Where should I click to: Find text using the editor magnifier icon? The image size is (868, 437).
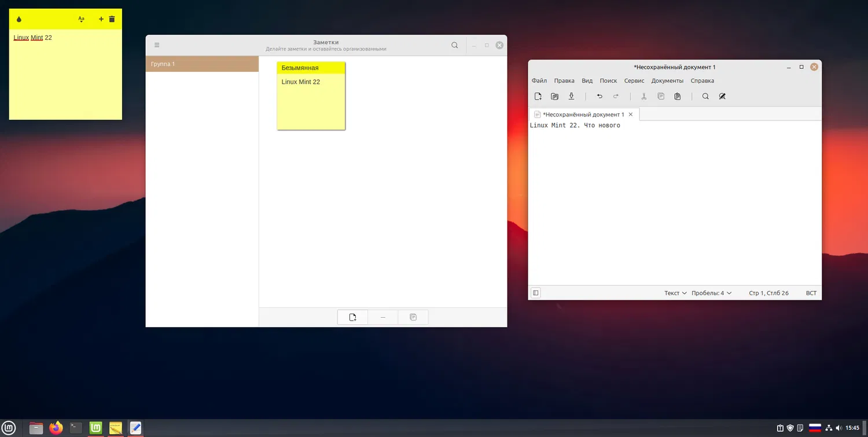(705, 97)
